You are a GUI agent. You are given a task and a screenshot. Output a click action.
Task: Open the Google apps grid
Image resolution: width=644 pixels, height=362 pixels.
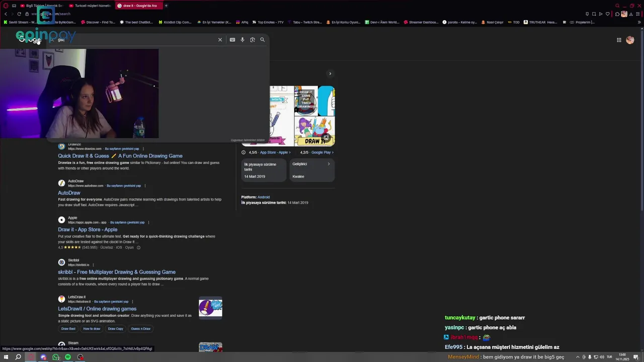(619, 40)
